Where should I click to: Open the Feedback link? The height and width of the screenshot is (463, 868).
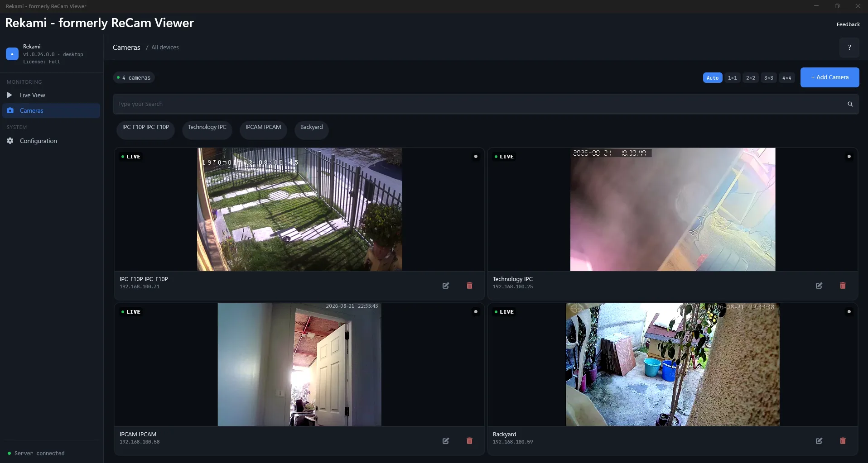848,24
